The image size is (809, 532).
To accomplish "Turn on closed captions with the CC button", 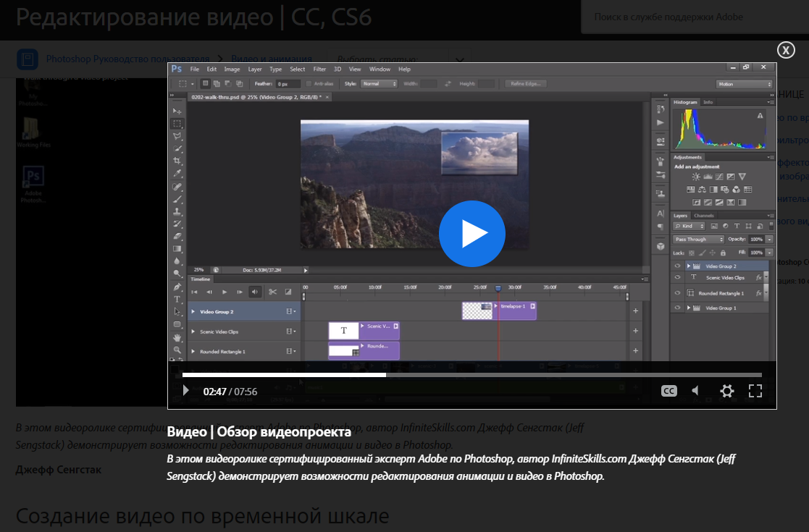I will tap(668, 391).
